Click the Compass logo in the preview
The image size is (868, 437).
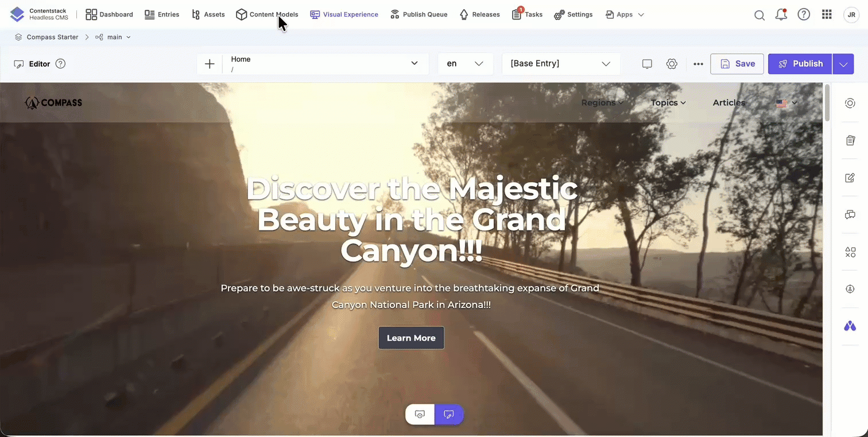point(53,103)
